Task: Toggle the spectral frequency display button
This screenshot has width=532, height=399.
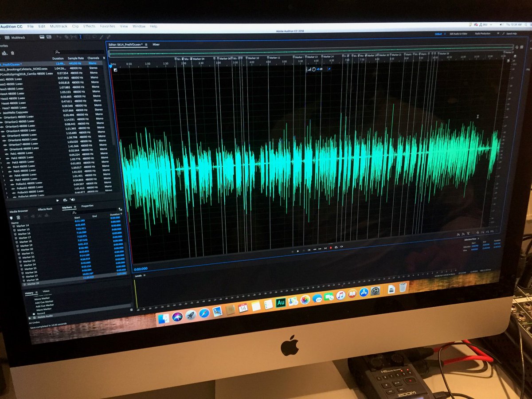Action: [42, 37]
